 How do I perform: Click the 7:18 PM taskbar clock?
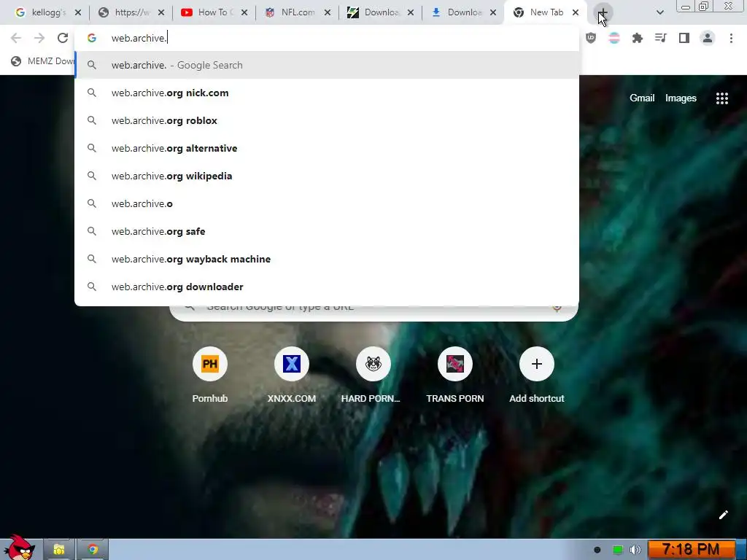[x=690, y=550]
